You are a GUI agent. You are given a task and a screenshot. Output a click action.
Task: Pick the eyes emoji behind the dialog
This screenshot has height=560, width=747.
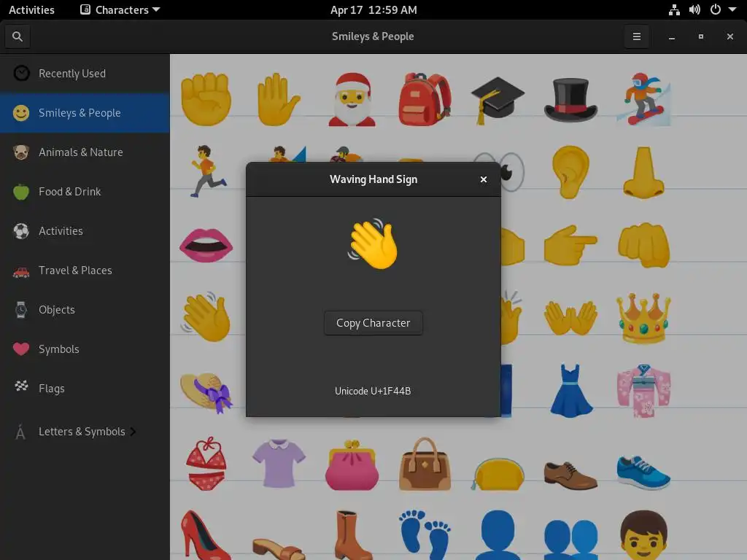pos(512,171)
